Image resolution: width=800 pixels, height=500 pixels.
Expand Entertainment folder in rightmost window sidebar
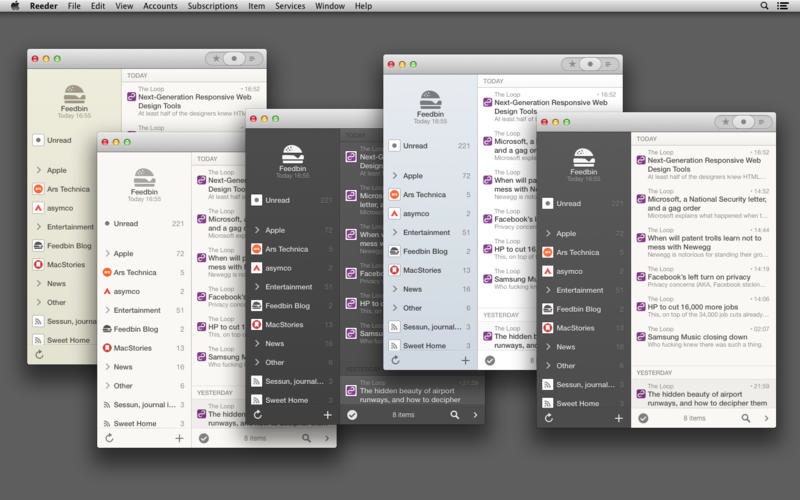point(548,290)
